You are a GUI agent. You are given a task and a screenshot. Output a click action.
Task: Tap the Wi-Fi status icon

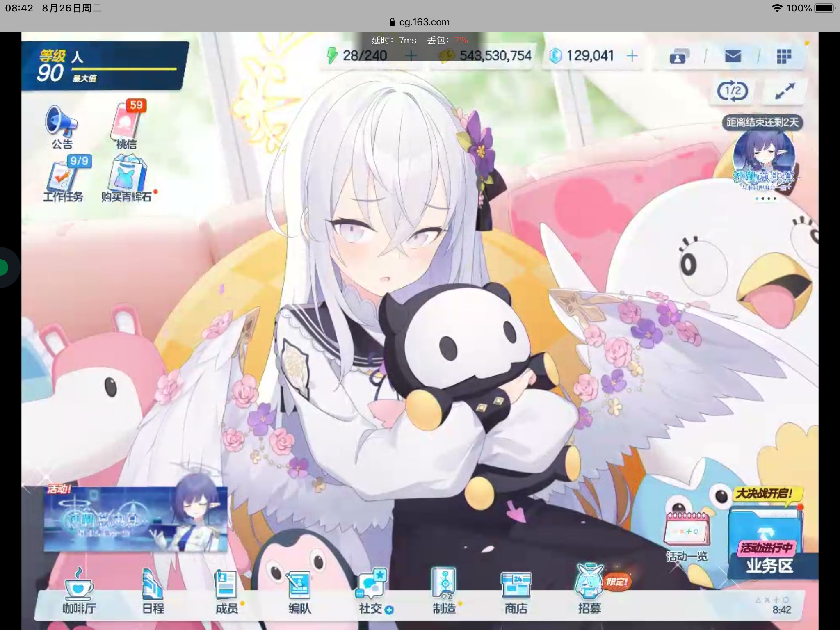point(776,8)
